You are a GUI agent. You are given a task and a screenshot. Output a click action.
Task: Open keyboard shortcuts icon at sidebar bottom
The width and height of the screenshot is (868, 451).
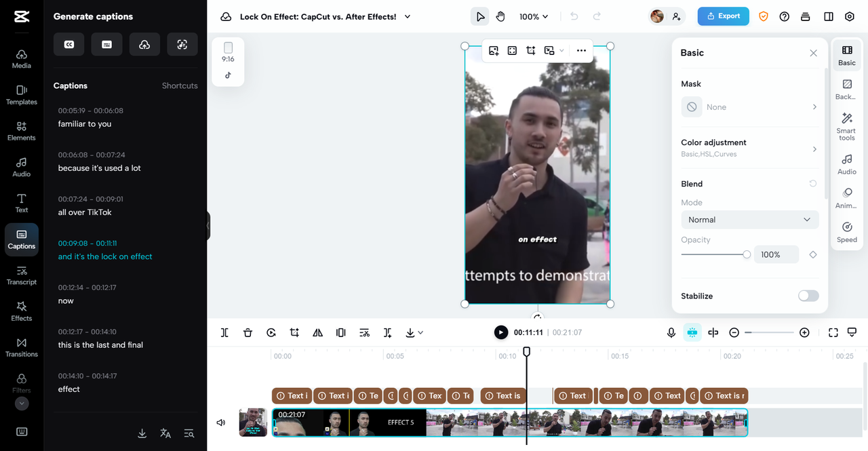[21, 431]
